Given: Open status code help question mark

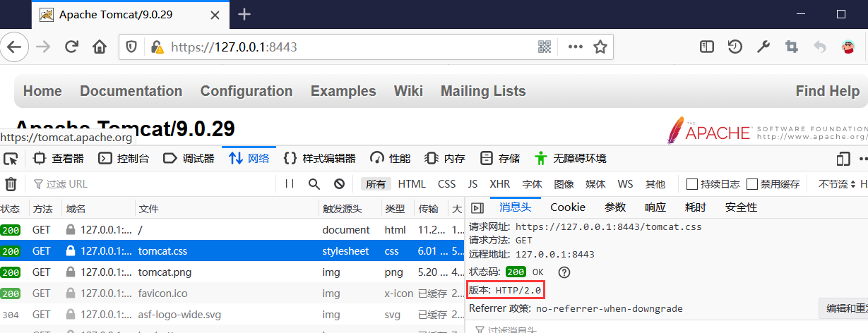Looking at the screenshot, I should pyautogui.click(x=564, y=272).
